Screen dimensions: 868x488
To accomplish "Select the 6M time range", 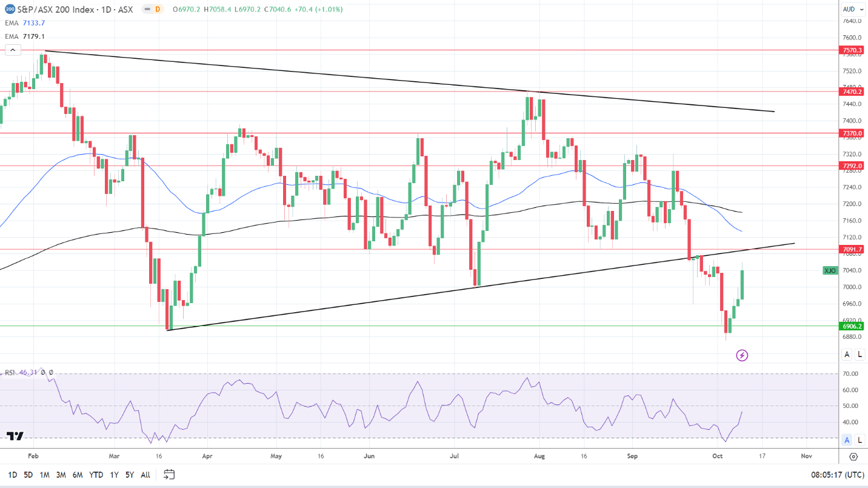I will point(78,475).
